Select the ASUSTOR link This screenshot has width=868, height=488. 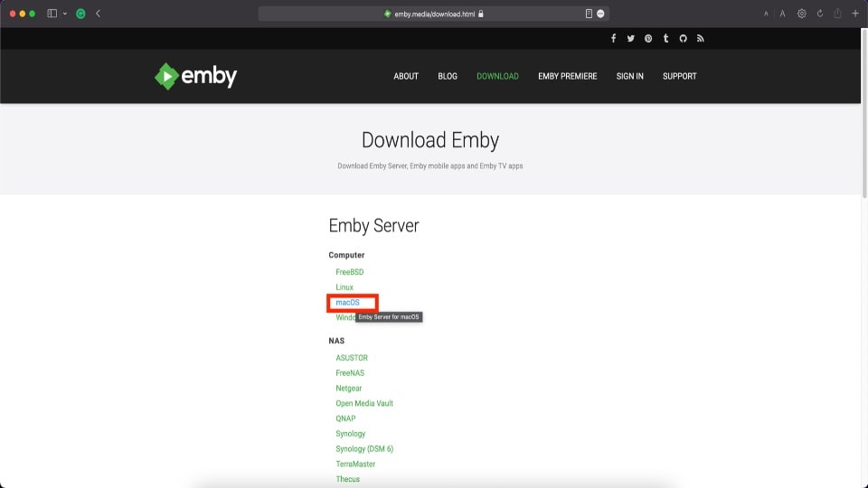pyautogui.click(x=352, y=358)
